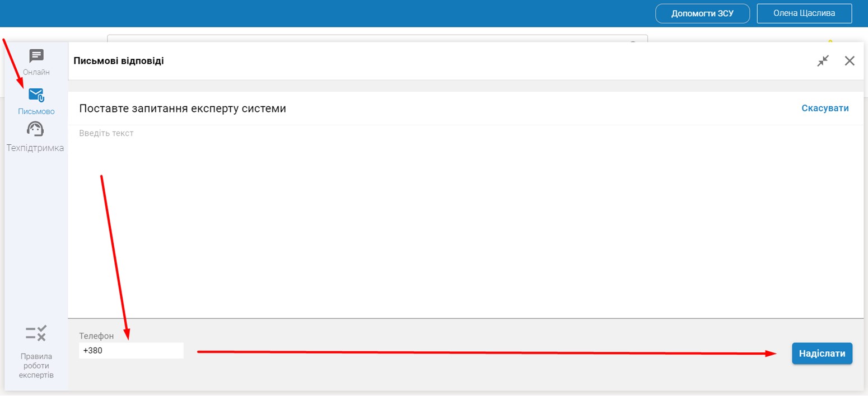Click the Поставте запитання експерту системи heading
This screenshot has width=868, height=396.
pos(183,109)
